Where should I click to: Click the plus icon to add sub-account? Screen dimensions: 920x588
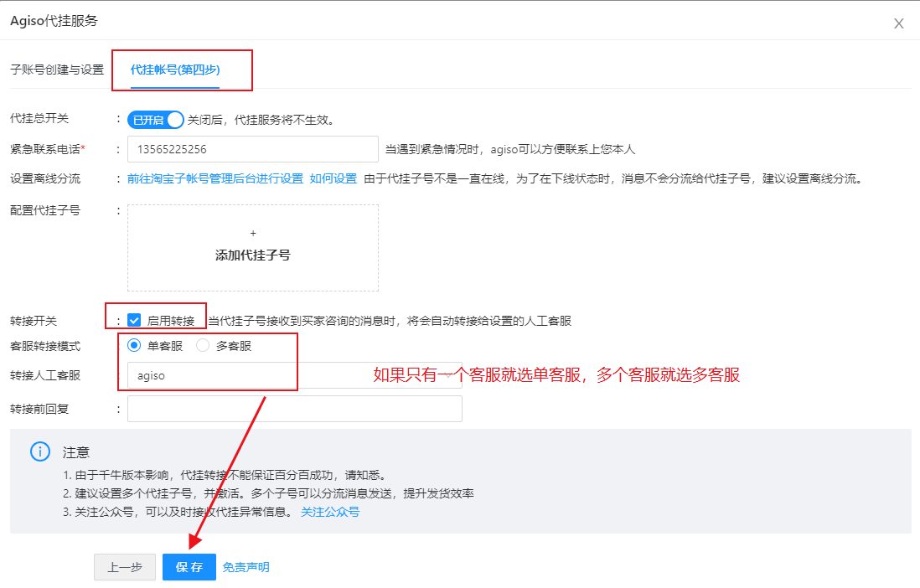click(x=253, y=234)
